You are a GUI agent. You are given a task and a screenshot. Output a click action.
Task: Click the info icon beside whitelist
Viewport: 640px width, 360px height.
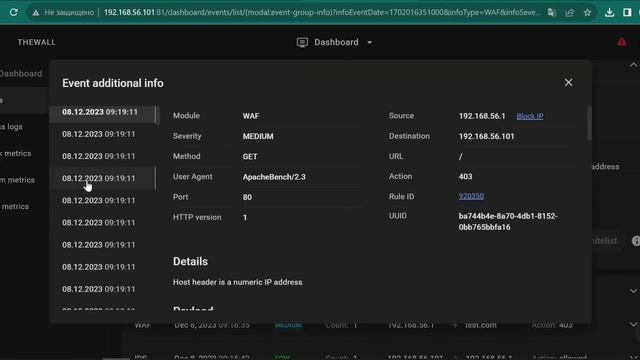click(636, 241)
